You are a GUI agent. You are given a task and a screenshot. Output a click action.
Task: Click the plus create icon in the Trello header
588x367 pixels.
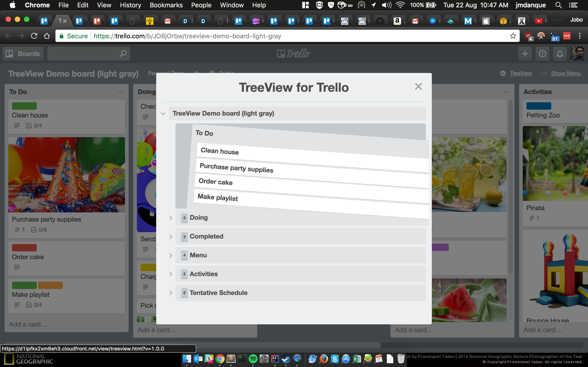pyautogui.click(x=525, y=54)
